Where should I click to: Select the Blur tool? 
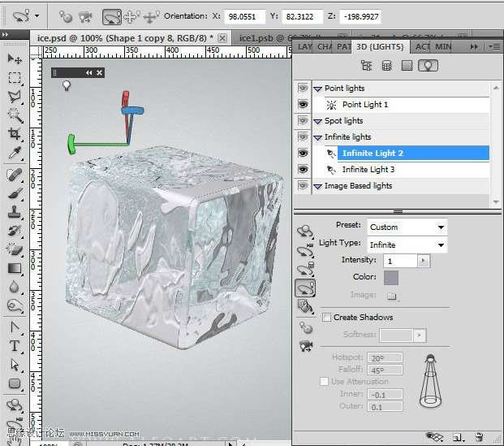[15, 287]
